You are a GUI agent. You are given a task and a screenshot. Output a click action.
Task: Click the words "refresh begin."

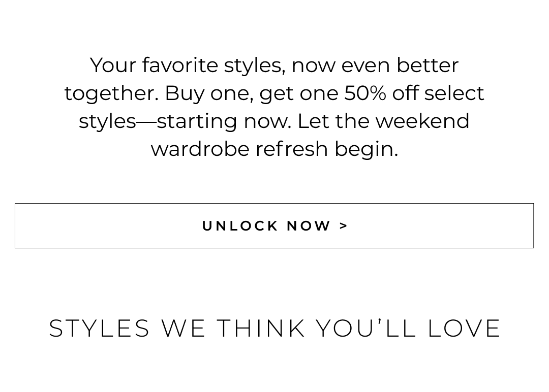tap(326, 149)
